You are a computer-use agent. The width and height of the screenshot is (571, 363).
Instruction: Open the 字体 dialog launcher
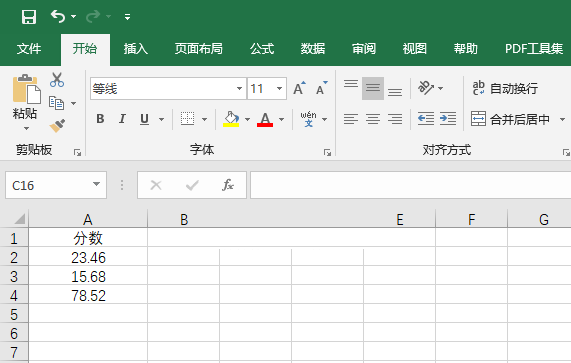(327, 153)
